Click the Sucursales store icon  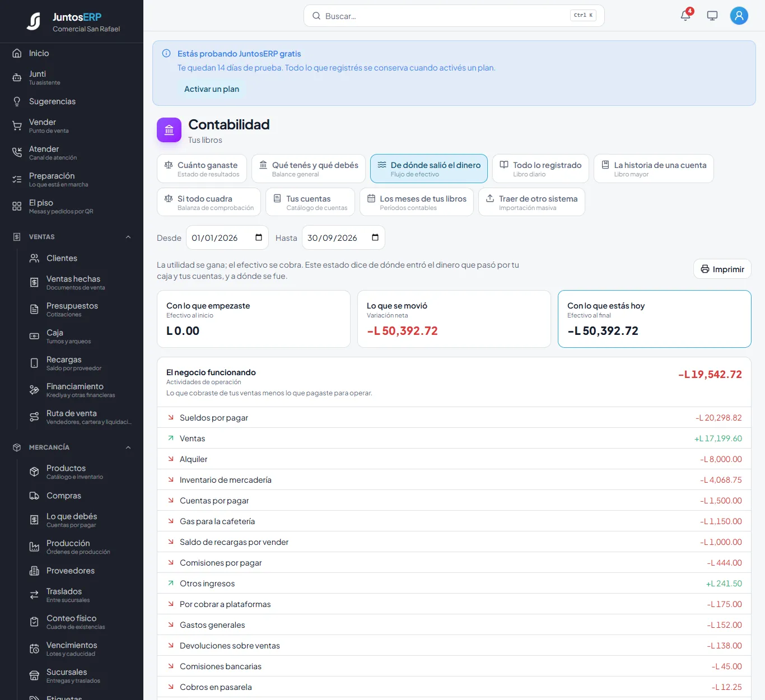click(x=34, y=676)
